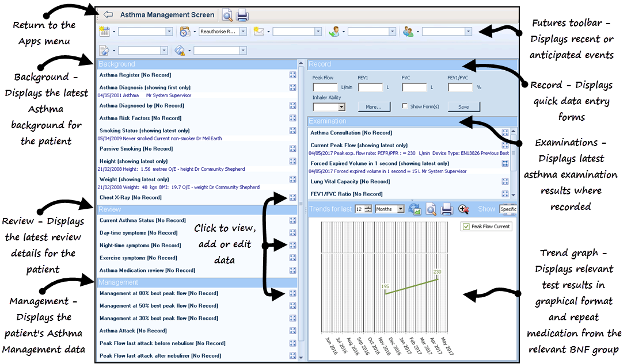Click the envelope icon in Futures toolbar
Viewport: 631px width, 364px height.
click(259, 32)
